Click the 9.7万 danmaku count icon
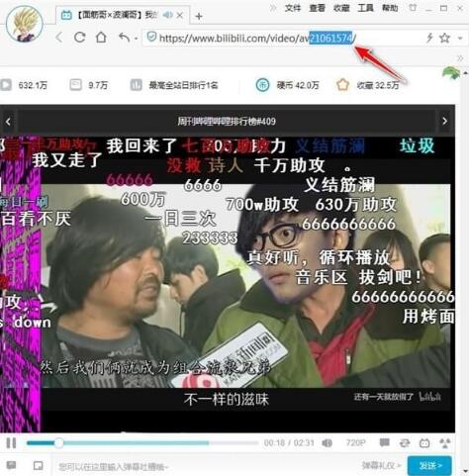Screen dimensions: 469x476 75,85
